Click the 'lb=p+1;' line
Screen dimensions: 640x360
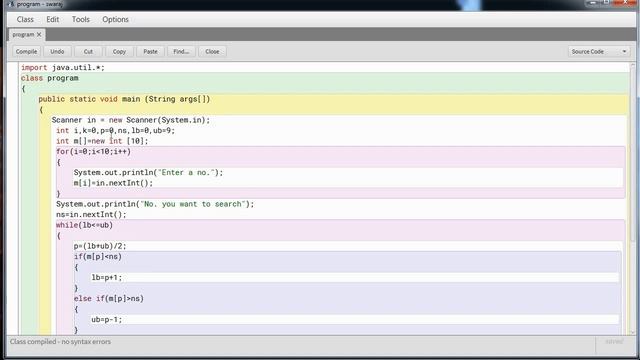pyautogui.click(x=107, y=278)
